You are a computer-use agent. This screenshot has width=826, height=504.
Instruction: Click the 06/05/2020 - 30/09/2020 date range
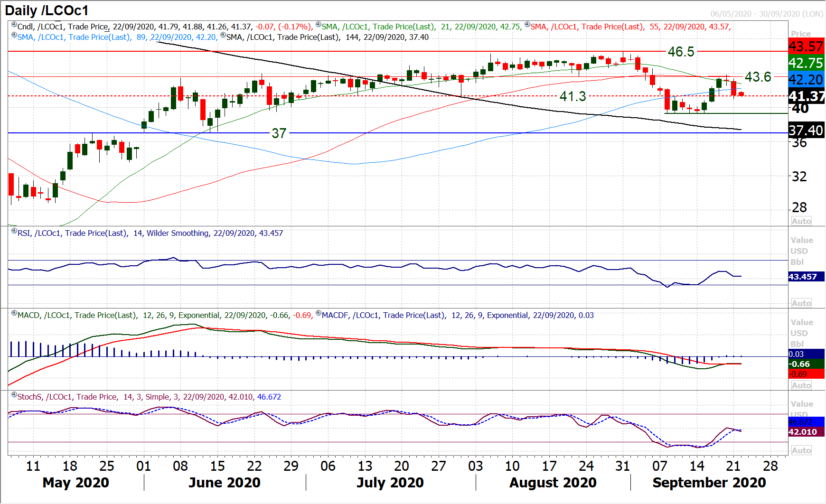click(x=767, y=14)
